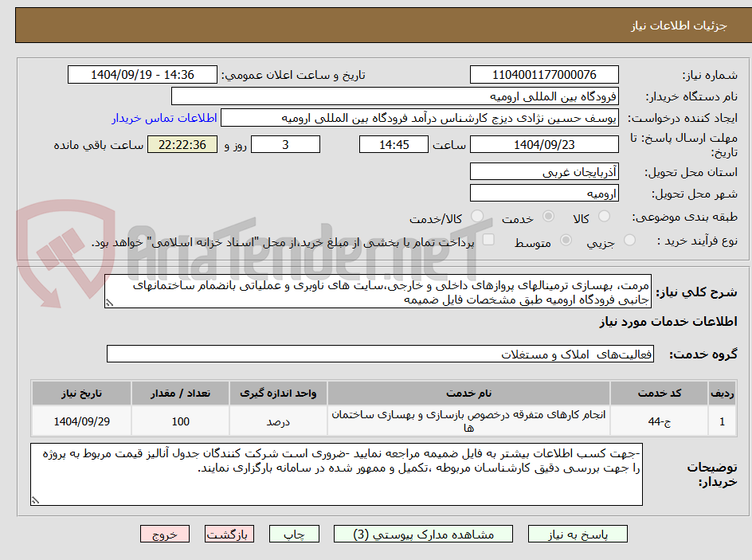Toggle the Islamic treasury payment checkbox
This screenshot has height=560, width=752.
(488, 240)
